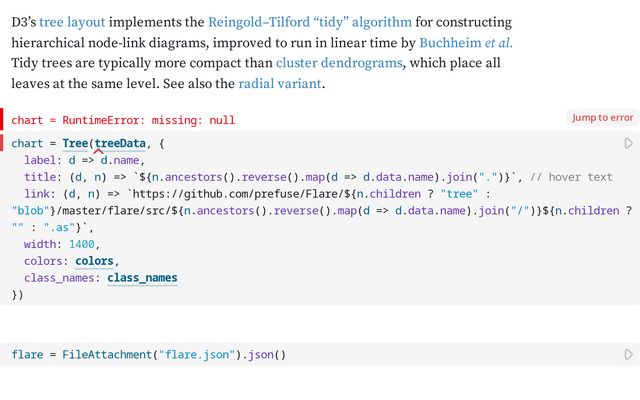Click the treeData reference in code
640x400 pixels.
click(120, 143)
